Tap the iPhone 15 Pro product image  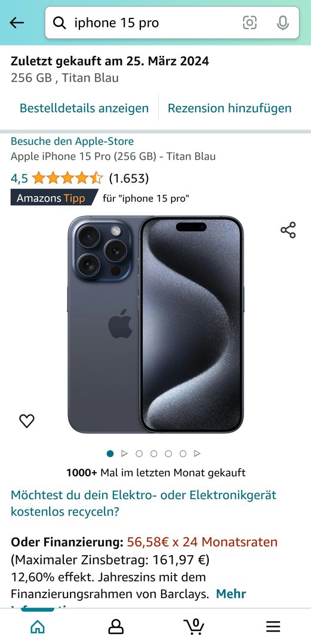155,324
